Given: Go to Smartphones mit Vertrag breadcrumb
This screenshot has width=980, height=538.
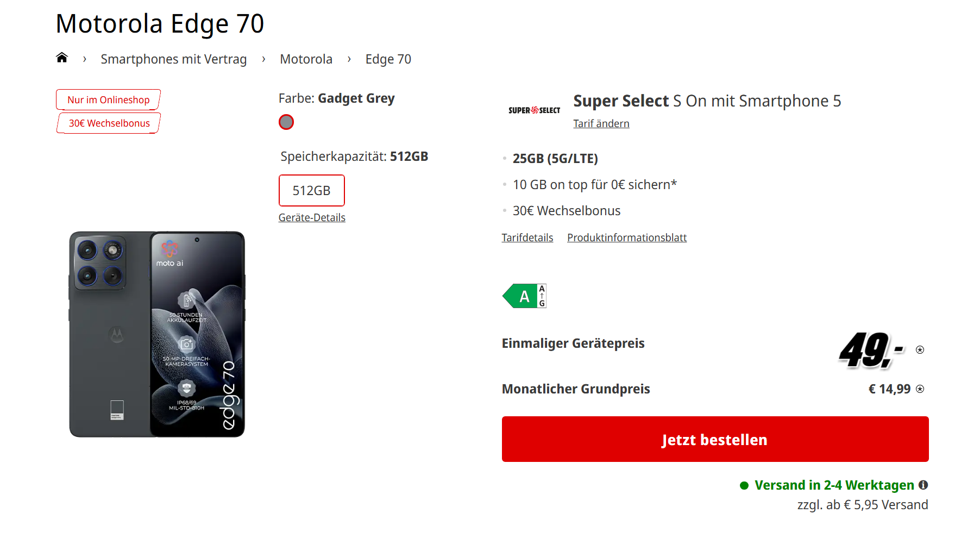Looking at the screenshot, I should point(173,59).
